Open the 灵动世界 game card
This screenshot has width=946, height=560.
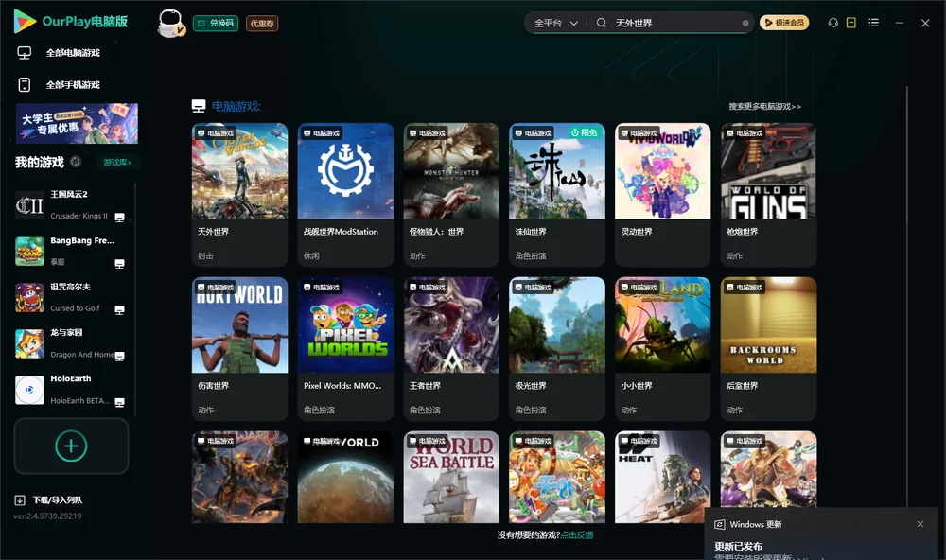click(x=662, y=194)
